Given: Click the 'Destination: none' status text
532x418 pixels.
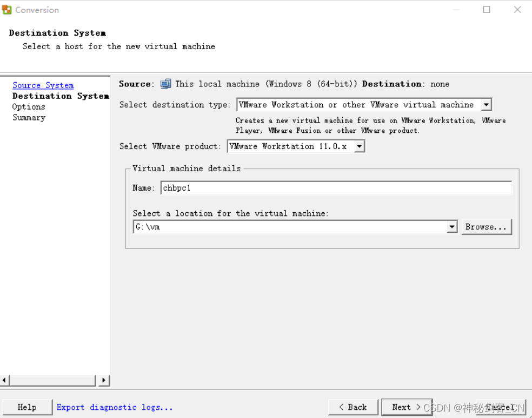Looking at the screenshot, I should tap(406, 84).
